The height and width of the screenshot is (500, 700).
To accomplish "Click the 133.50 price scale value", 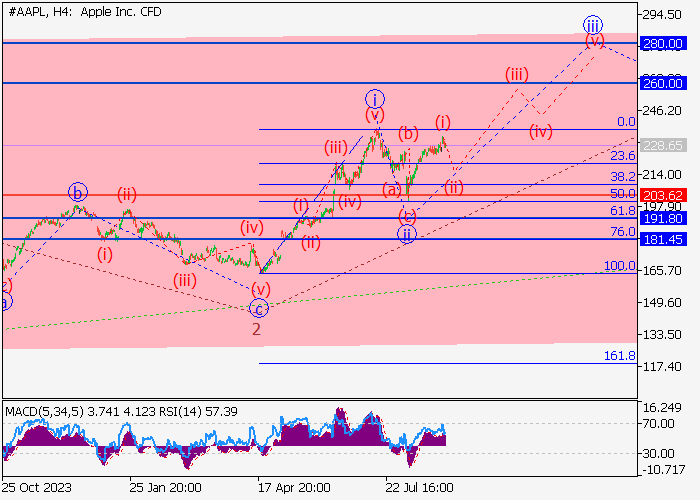I will point(662,334).
